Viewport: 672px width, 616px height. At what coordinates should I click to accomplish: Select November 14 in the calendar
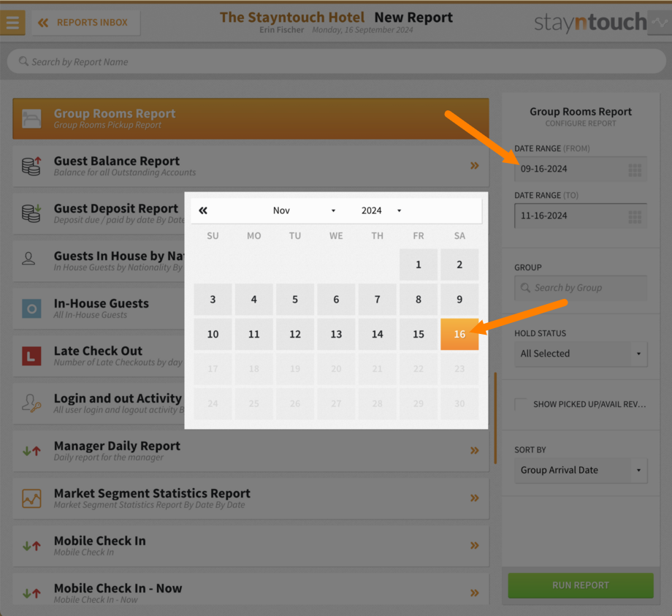point(377,334)
